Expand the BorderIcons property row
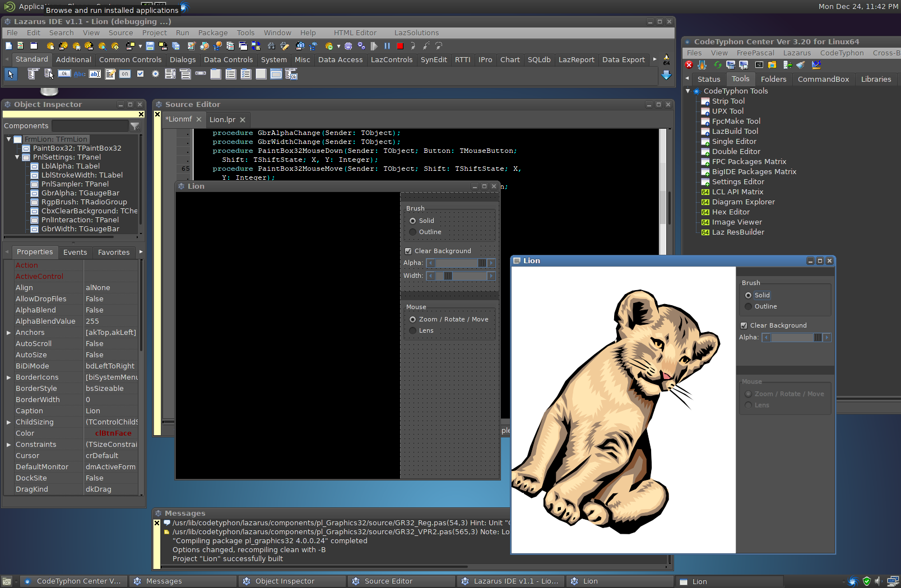The image size is (901, 588). [9, 377]
